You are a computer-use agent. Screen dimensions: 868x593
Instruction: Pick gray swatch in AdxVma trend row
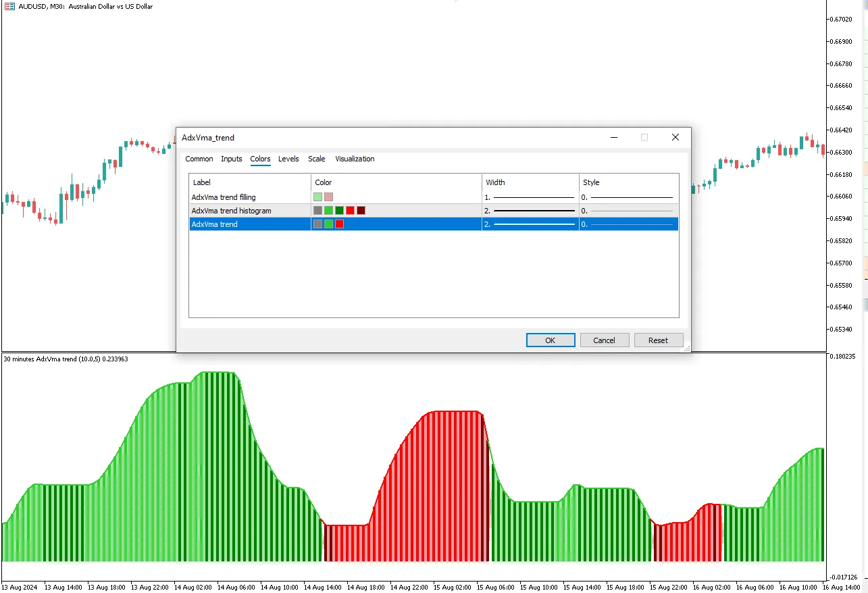(x=317, y=224)
